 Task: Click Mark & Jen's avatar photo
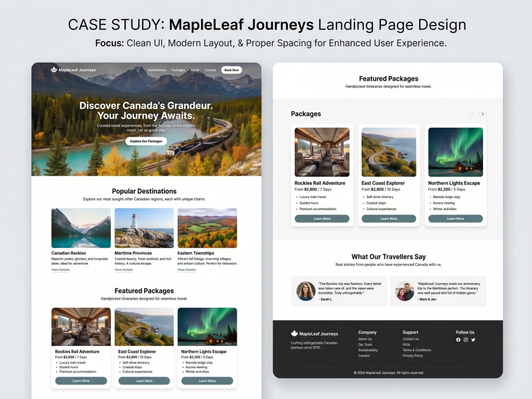coord(405,291)
